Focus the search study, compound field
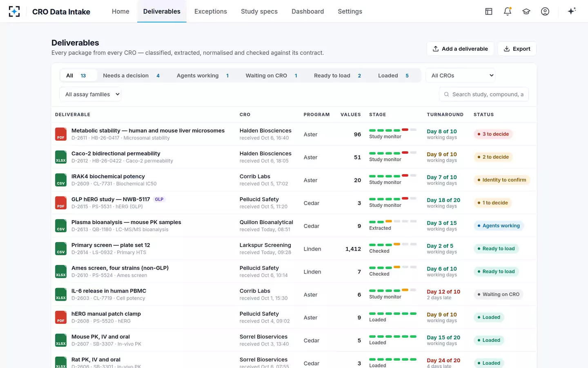Image resolution: width=588 pixels, height=368 pixels. 484,94
